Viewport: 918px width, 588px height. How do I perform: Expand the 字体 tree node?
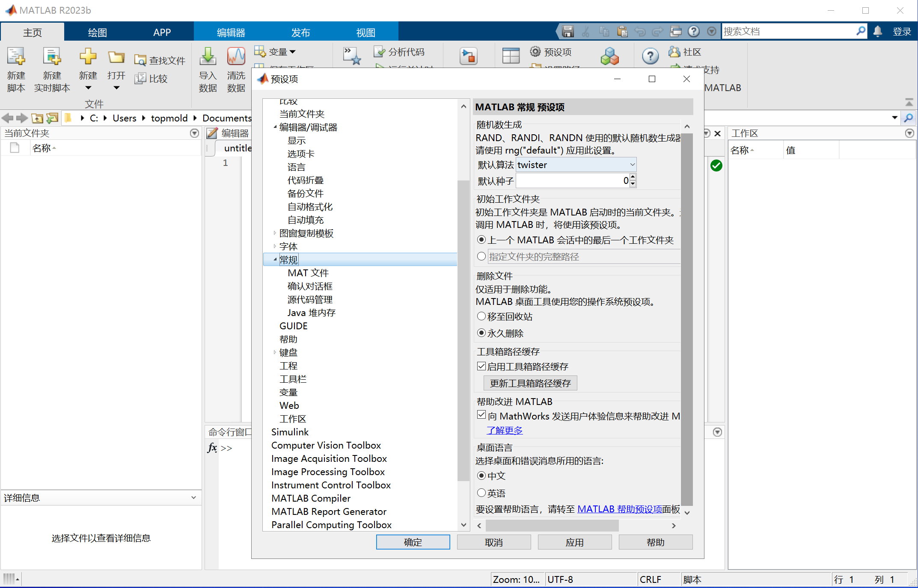275,246
